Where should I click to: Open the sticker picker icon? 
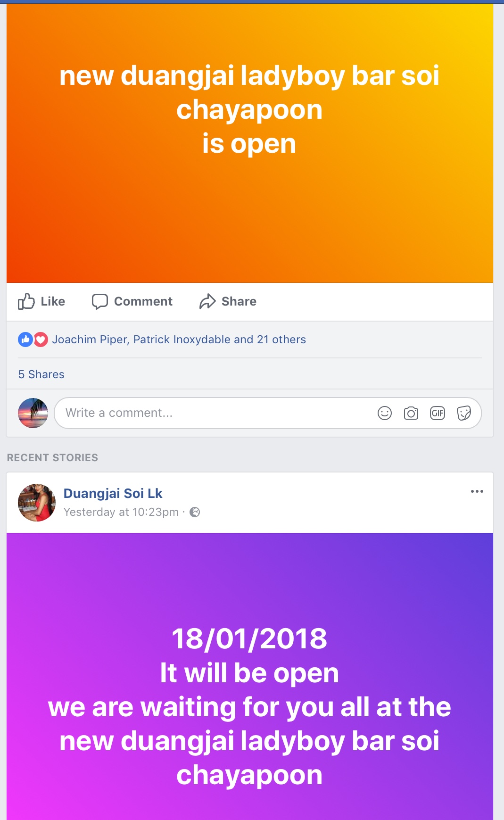[x=464, y=413]
